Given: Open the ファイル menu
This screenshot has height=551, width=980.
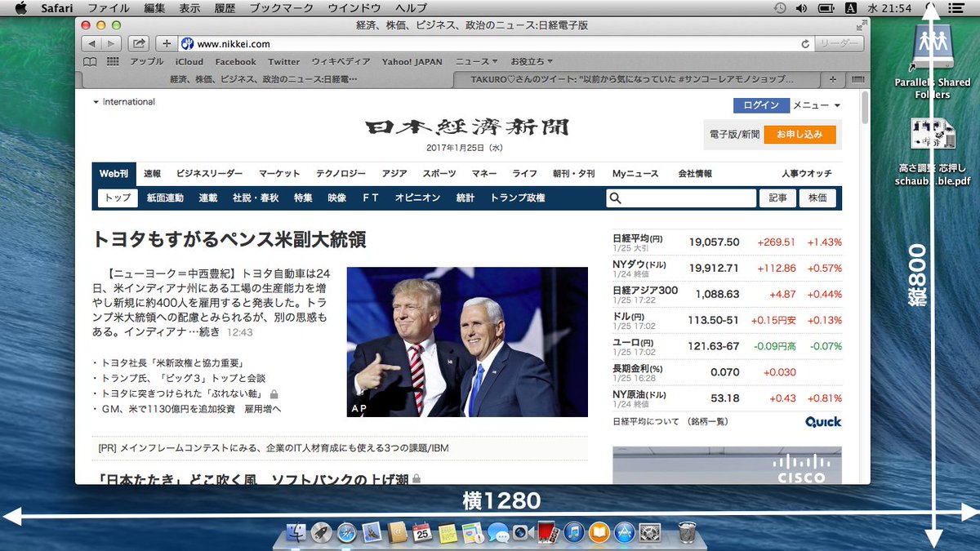Looking at the screenshot, I should [x=108, y=8].
